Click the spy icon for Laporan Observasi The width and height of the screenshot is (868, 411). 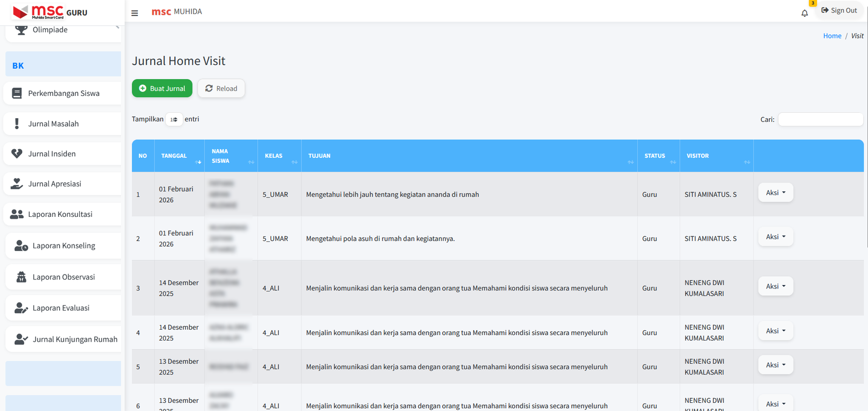pos(21,277)
